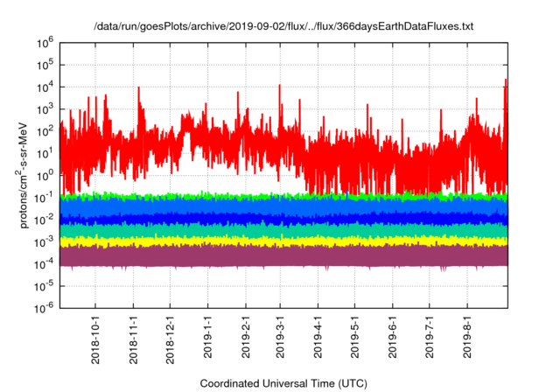This screenshot has height=392, width=560.
Task: Click the 10^6 y-axis tick label
Action: (45, 43)
